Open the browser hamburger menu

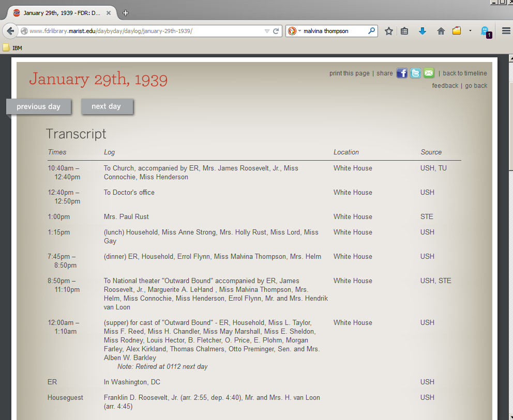(x=506, y=31)
